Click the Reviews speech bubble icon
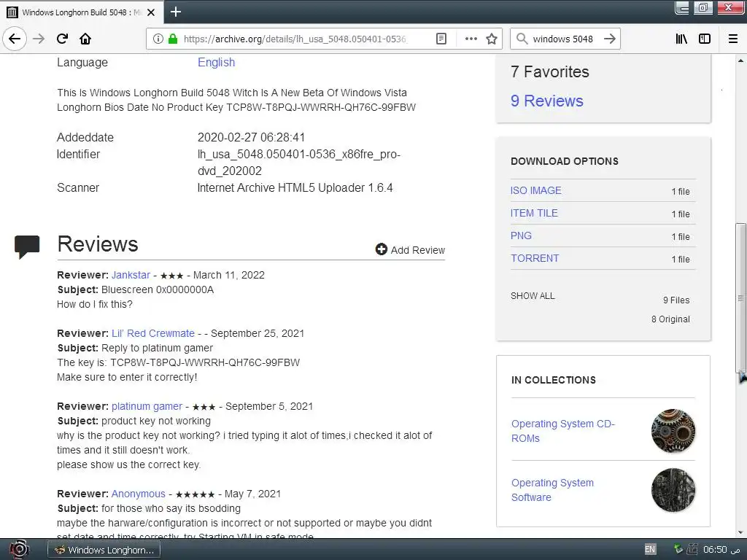747x560 pixels. click(x=27, y=246)
